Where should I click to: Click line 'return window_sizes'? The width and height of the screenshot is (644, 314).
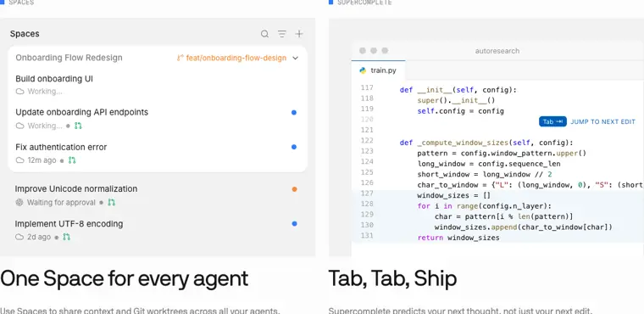coord(458,238)
